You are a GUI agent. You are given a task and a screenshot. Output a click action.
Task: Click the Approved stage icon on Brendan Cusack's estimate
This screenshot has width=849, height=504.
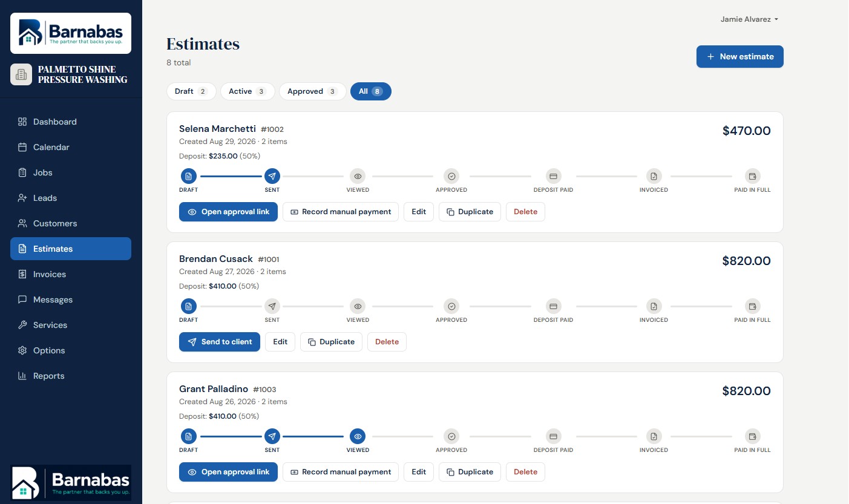click(x=451, y=306)
